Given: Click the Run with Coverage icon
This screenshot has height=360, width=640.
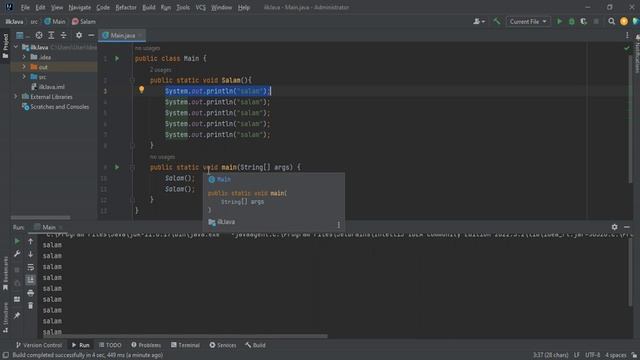Looking at the screenshot, I should click(x=584, y=22).
